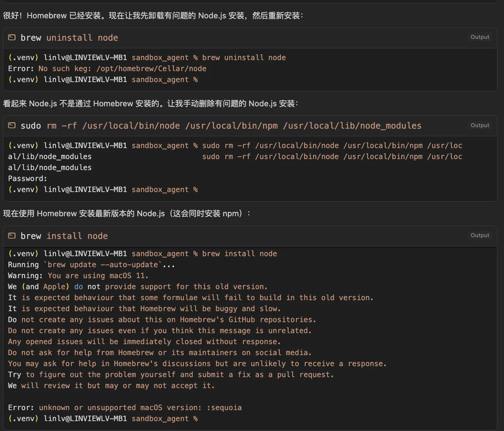
Task: Click line 'We (and Apple) do not provide support'
Action: (138, 287)
